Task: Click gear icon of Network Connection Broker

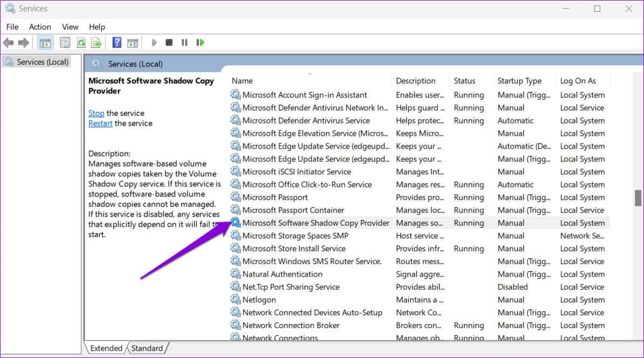Action: coord(235,325)
